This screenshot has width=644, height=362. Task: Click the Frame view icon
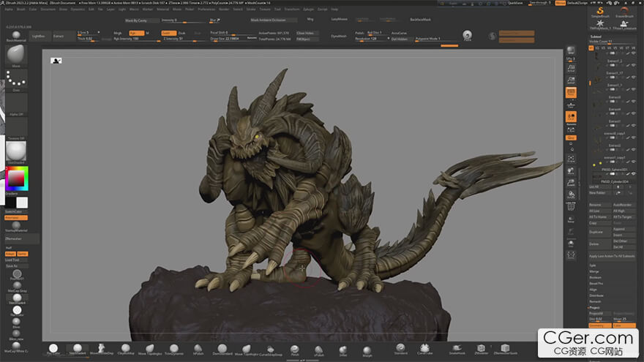point(571,159)
